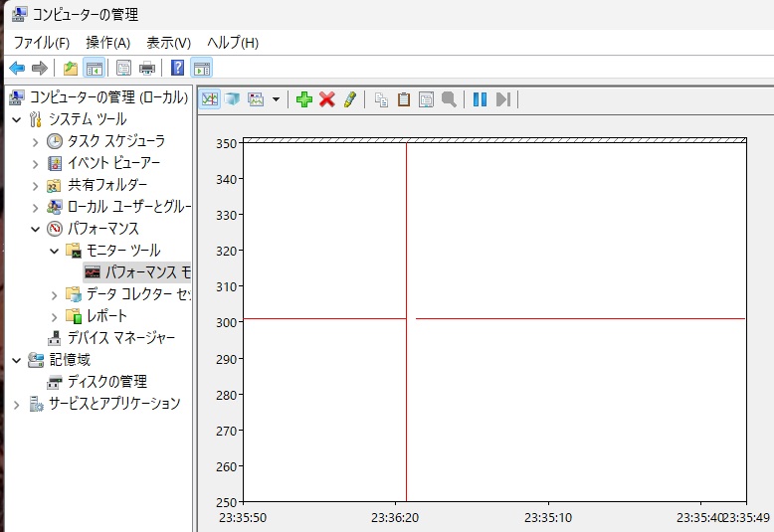The image size is (774, 532).
Task: Select システム ツール in tree
Action: tap(88, 119)
